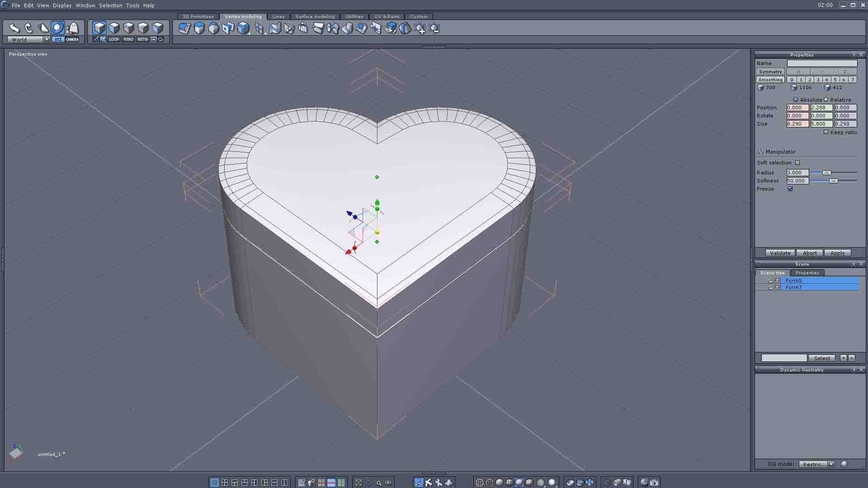Collapse the Scene panel arrow
Screen dimensions: 868x488
point(854,264)
